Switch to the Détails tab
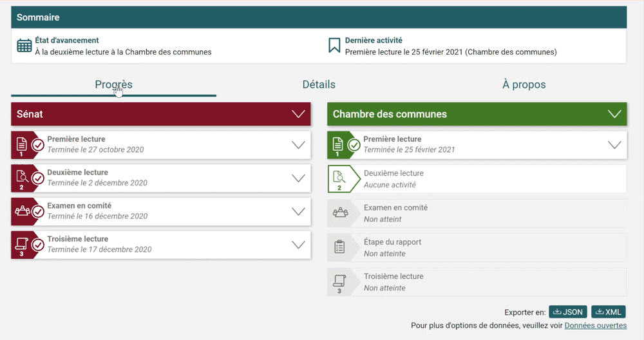The width and height of the screenshot is (644, 340). 319,84
